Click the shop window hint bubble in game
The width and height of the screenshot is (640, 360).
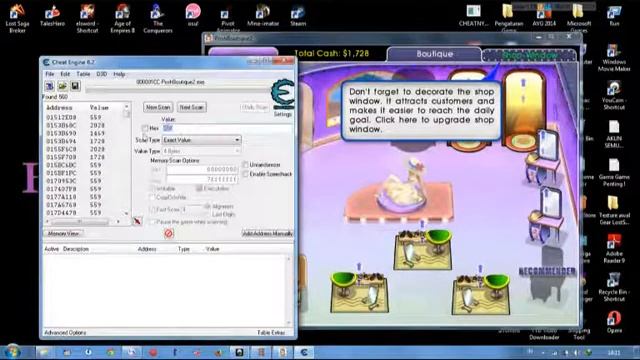(421, 111)
